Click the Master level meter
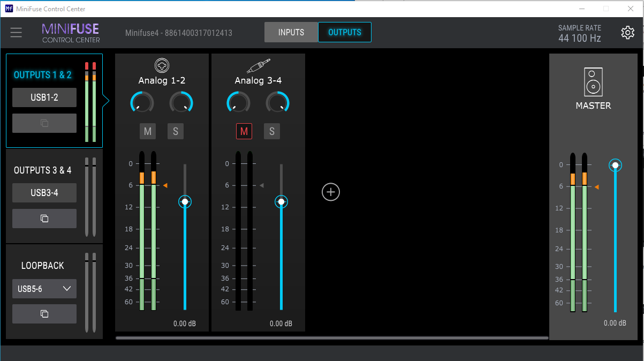 coord(579,232)
